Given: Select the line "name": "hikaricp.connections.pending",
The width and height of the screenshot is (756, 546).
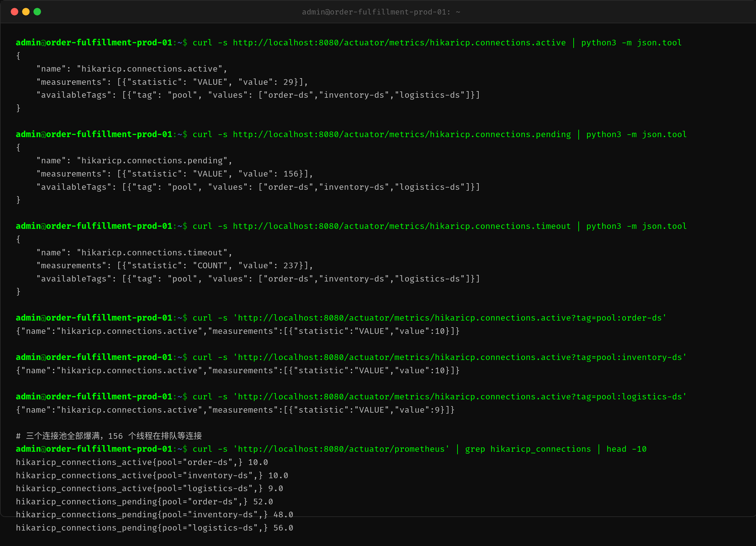Looking at the screenshot, I should (x=134, y=160).
